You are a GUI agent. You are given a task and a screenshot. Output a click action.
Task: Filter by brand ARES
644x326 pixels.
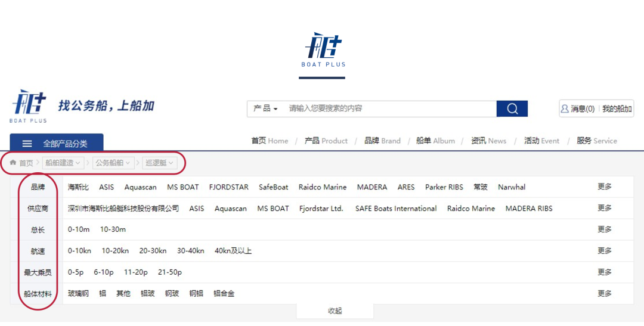click(406, 187)
